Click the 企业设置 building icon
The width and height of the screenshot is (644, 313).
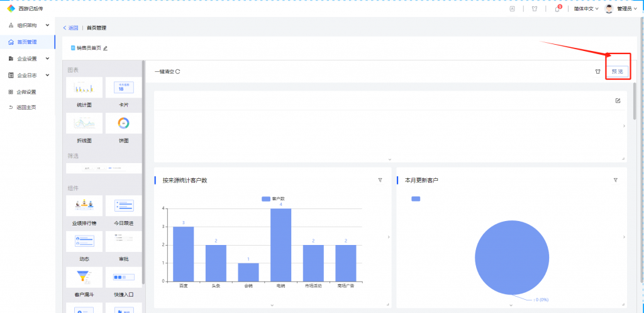(x=11, y=59)
